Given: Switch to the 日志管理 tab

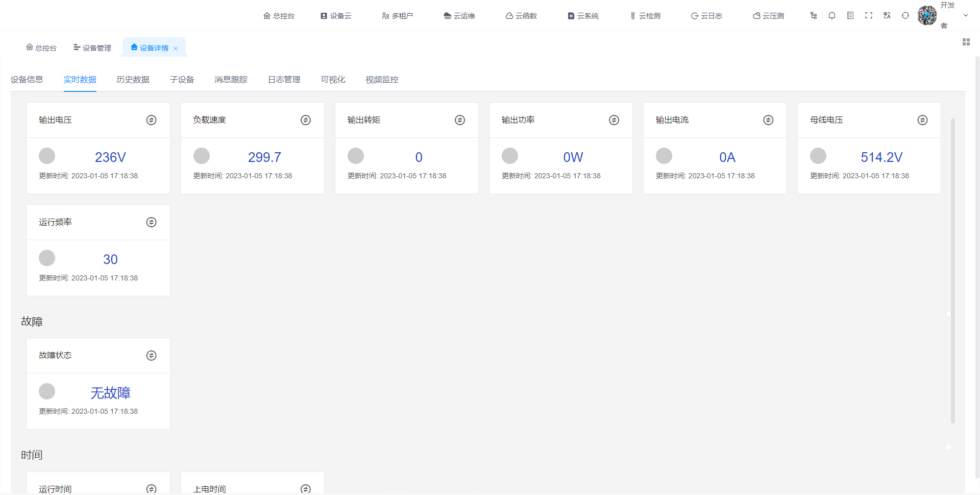Looking at the screenshot, I should coord(284,80).
